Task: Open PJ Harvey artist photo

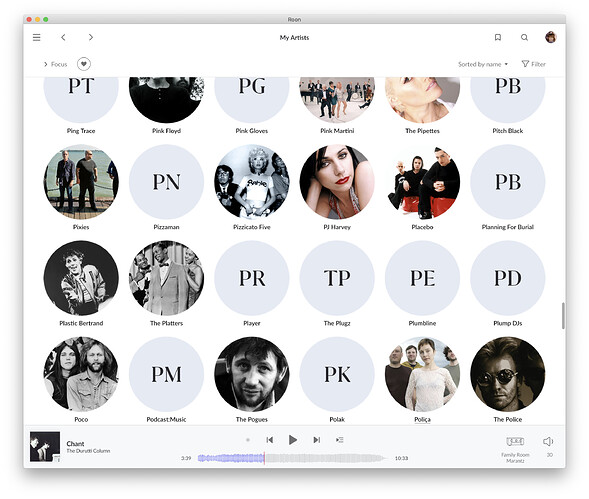Action: 337,182
